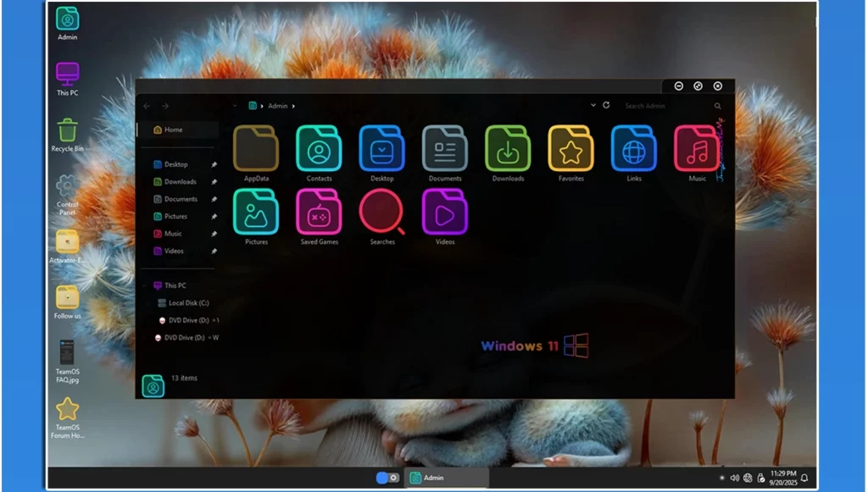Select Documents in the Quick access list

click(x=180, y=199)
